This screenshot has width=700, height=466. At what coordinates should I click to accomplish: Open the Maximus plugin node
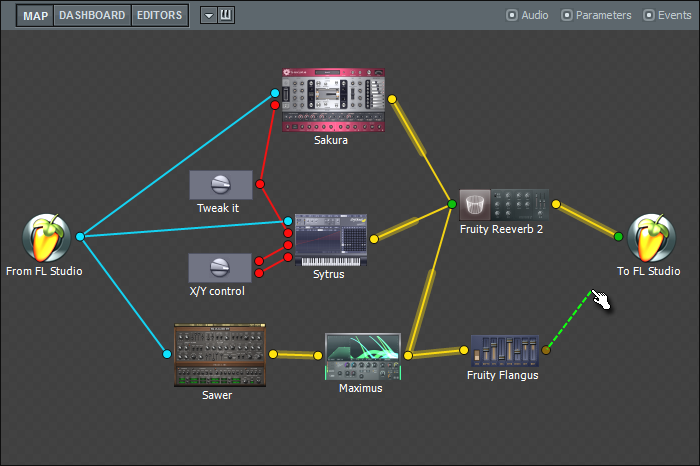(362, 357)
